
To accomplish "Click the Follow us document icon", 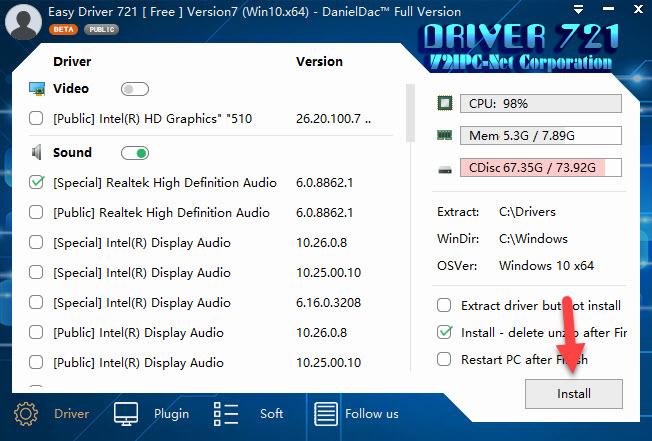I will click(x=326, y=414).
